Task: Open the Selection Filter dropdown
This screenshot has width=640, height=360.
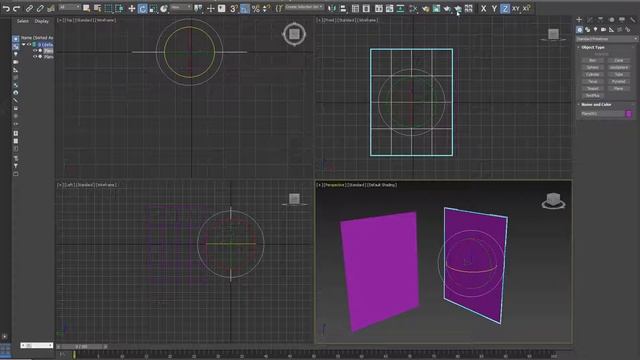Action: 69,7
